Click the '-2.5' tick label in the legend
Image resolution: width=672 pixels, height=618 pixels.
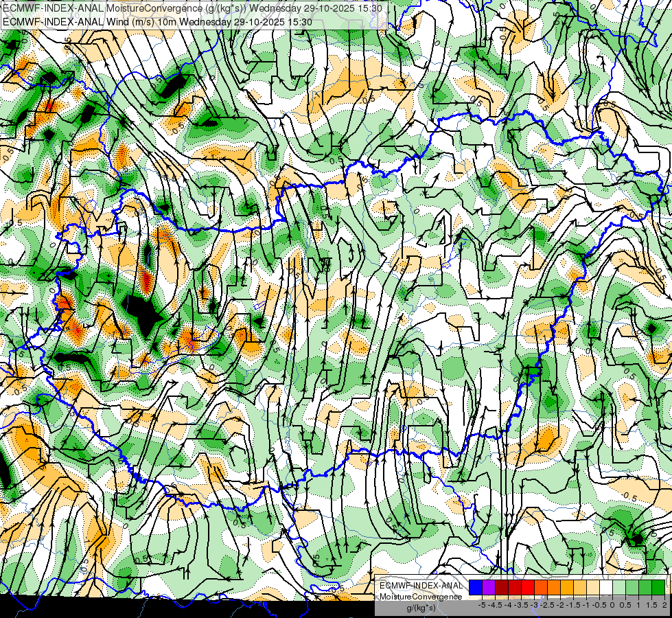click(x=547, y=605)
